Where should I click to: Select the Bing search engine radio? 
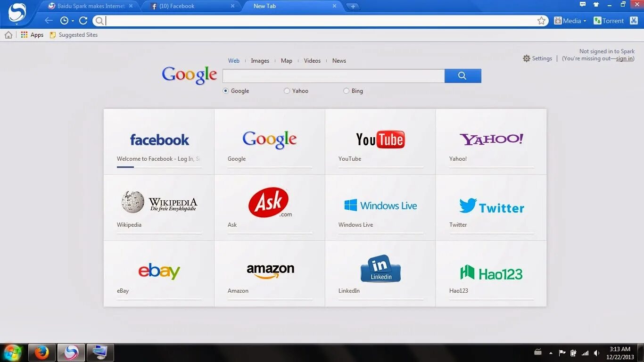coord(346,91)
